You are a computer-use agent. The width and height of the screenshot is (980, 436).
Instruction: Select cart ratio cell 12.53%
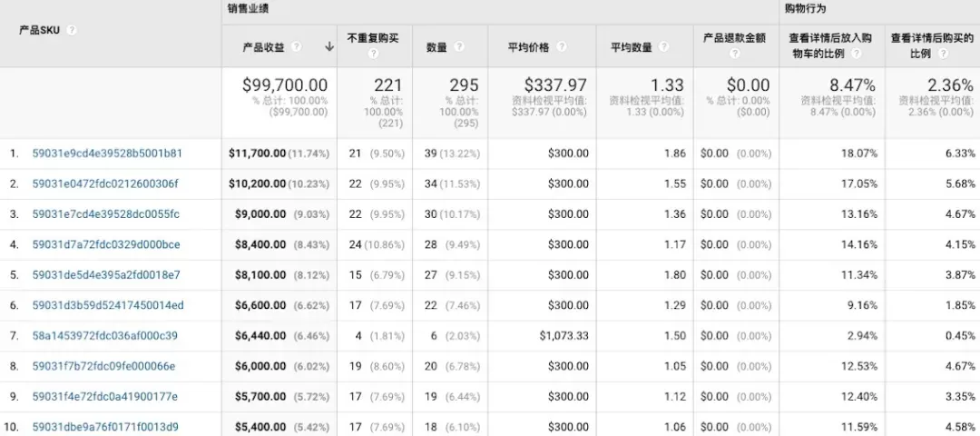(x=859, y=366)
